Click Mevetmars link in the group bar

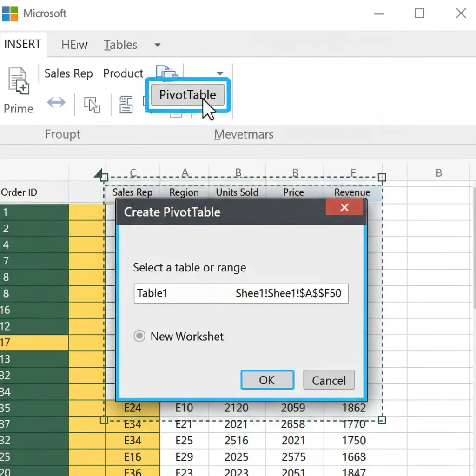[243, 134]
